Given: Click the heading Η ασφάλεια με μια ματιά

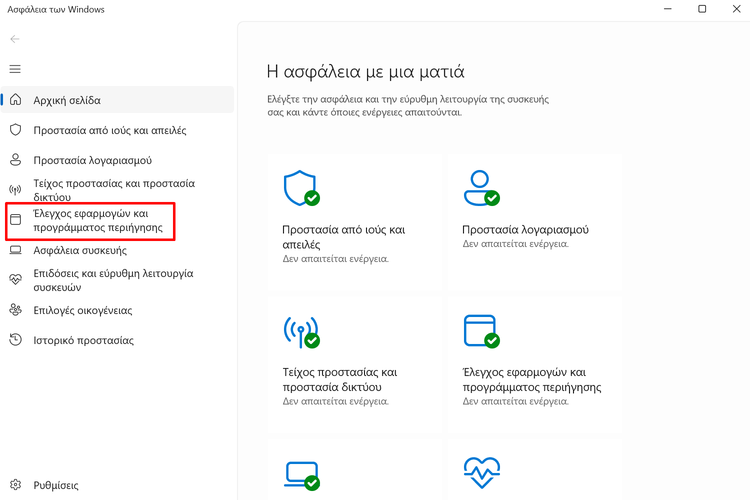Looking at the screenshot, I should pos(365,72).
